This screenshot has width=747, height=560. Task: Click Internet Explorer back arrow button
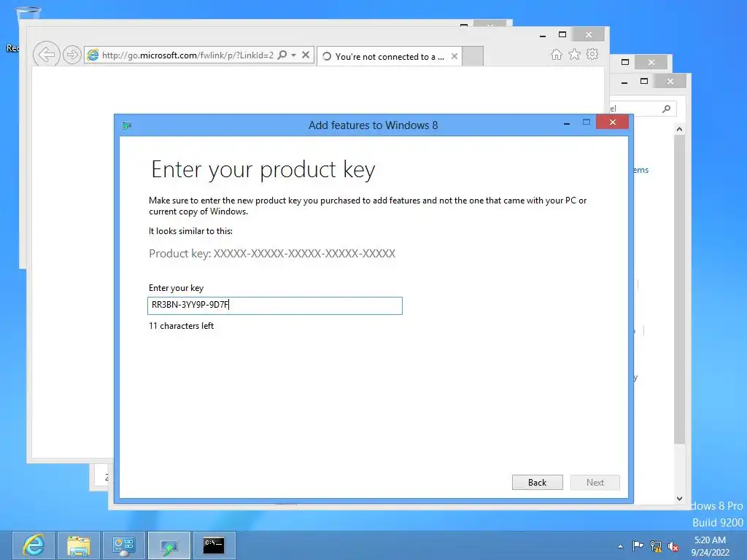46,54
